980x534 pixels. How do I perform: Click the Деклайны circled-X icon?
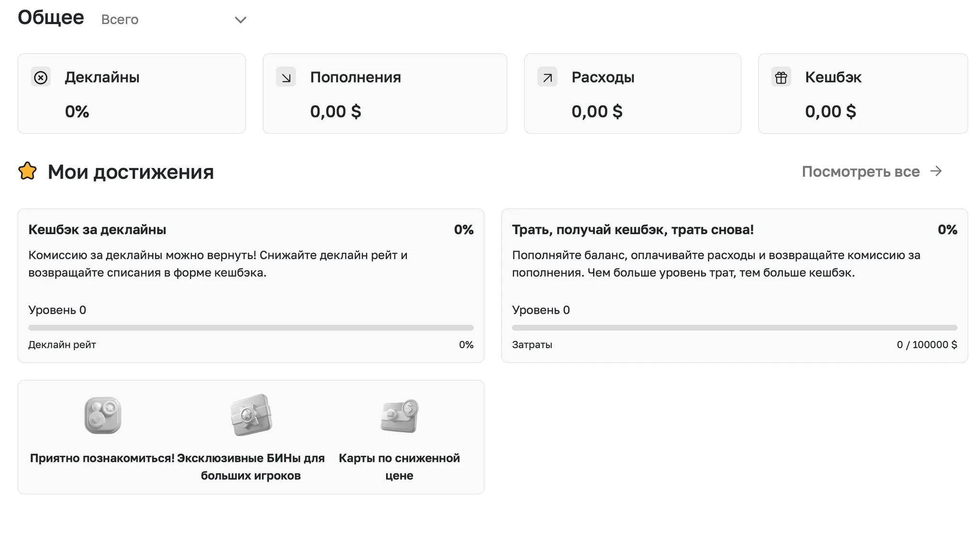(41, 77)
